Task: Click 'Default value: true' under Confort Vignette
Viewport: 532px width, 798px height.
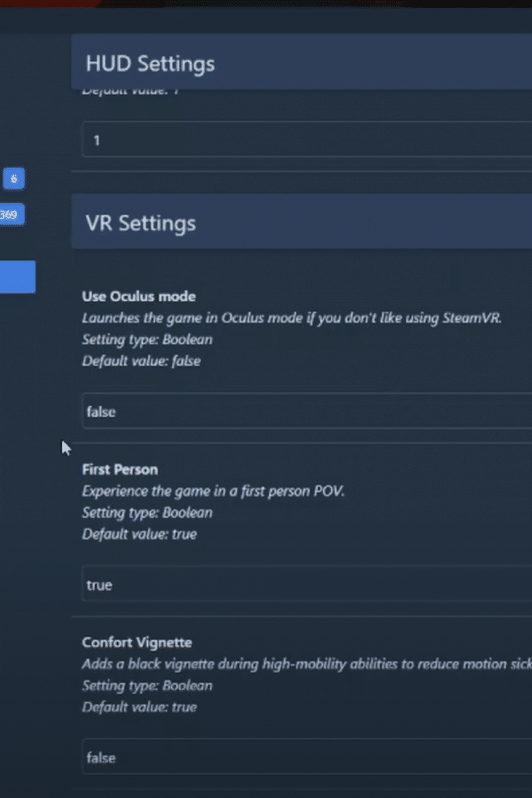Action: point(139,707)
